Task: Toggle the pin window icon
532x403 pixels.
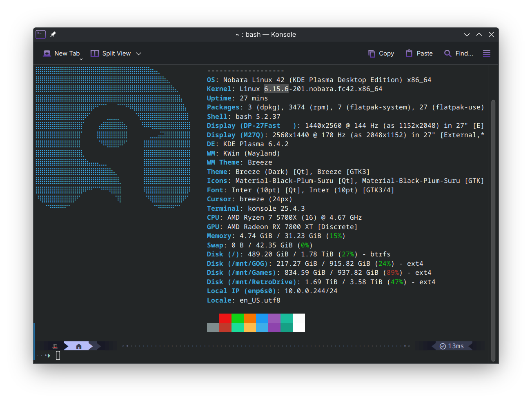Action: point(53,35)
